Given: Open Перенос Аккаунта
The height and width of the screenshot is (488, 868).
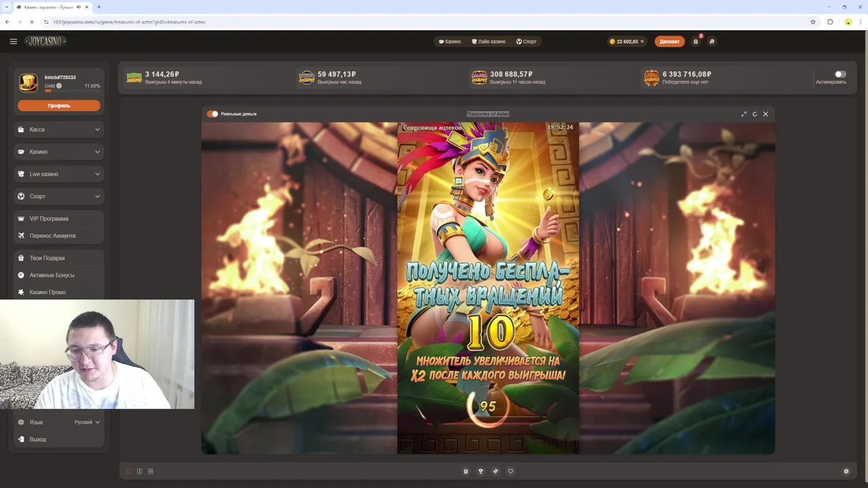Looking at the screenshot, I should tap(59, 236).
